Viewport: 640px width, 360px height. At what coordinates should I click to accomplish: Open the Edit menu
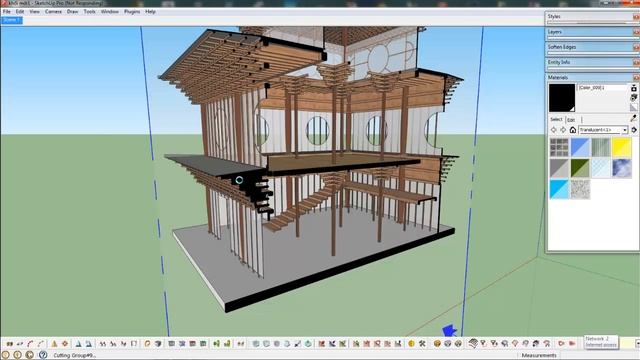coord(20,12)
